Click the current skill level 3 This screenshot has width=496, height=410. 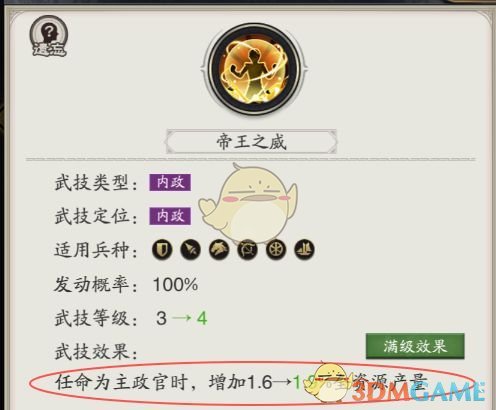coord(161,318)
